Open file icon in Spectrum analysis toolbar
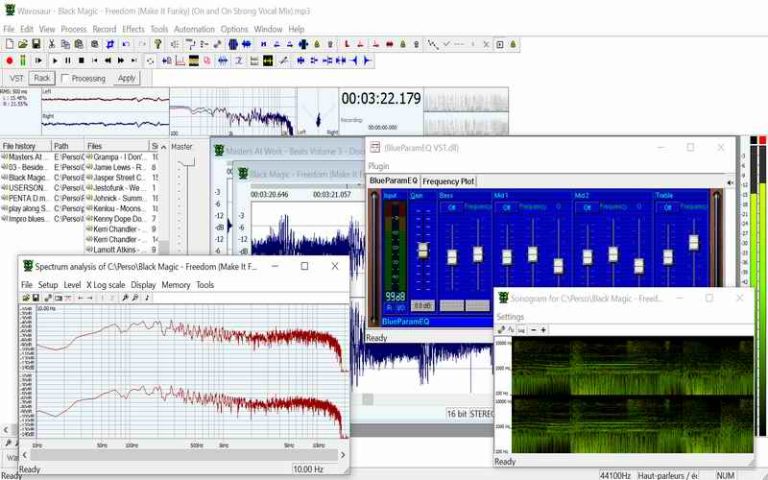768x480 pixels. coord(25,298)
